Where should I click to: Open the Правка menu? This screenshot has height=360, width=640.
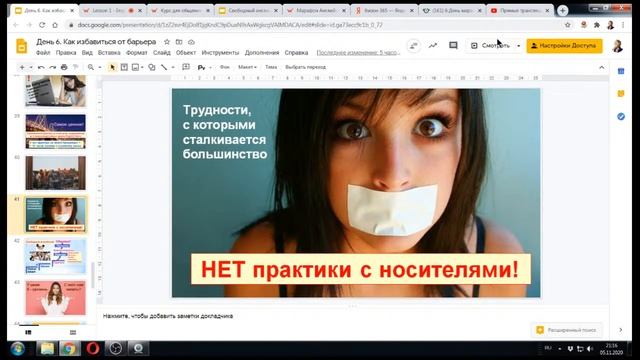[66, 53]
